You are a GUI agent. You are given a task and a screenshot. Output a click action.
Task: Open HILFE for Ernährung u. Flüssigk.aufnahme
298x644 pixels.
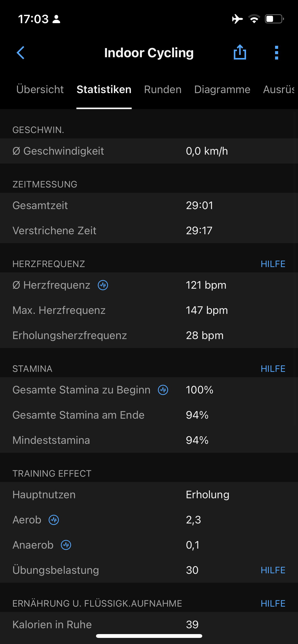pos(273,603)
